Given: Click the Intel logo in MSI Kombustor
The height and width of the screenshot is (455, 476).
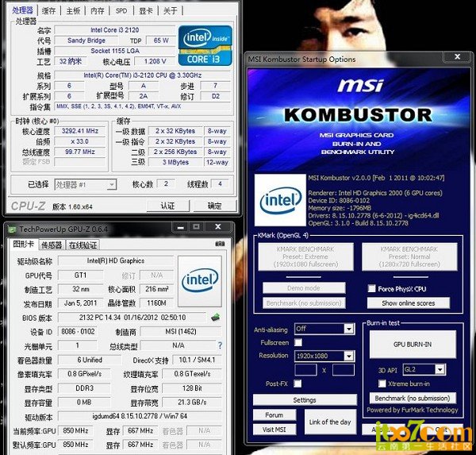Looking at the screenshot, I should [x=282, y=200].
